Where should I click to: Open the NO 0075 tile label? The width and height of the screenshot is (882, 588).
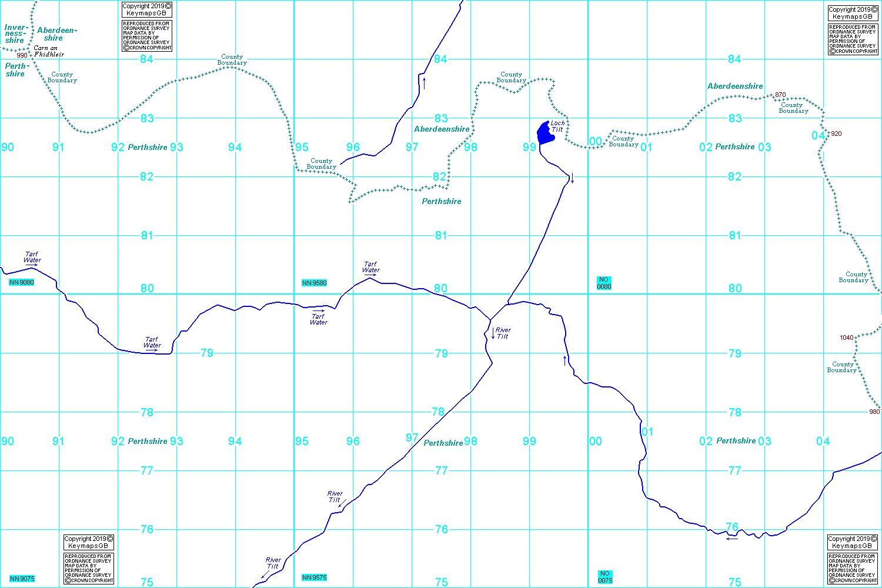605,577
